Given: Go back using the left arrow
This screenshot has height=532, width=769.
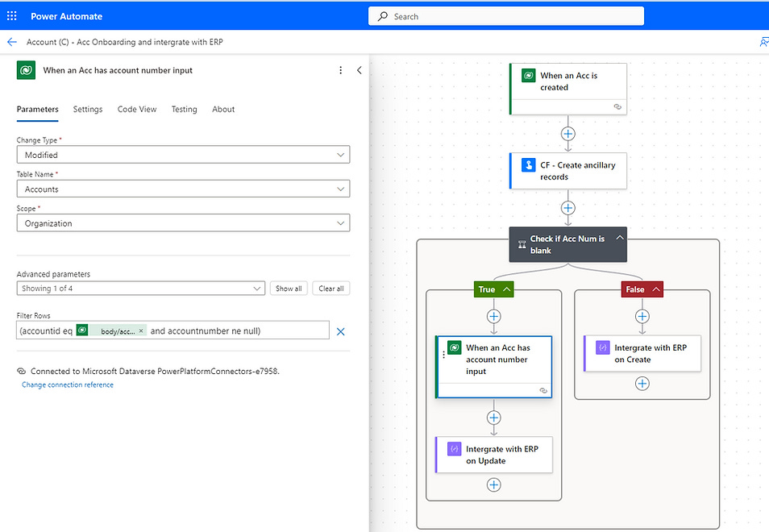Looking at the screenshot, I should (12, 42).
